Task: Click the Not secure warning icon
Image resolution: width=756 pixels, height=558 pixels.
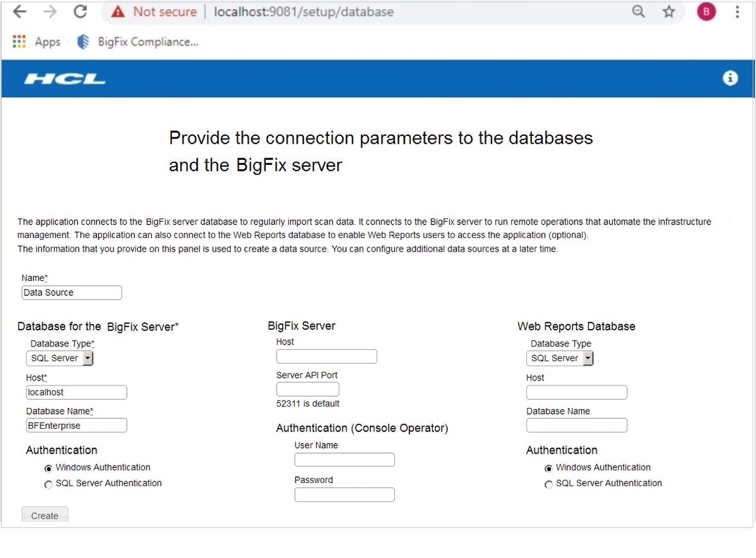Action: (118, 11)
